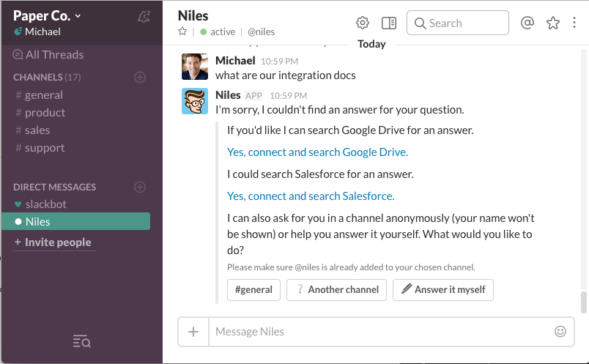Choose the Another channel button
589x364 pixels.
[x=336, y=289]
